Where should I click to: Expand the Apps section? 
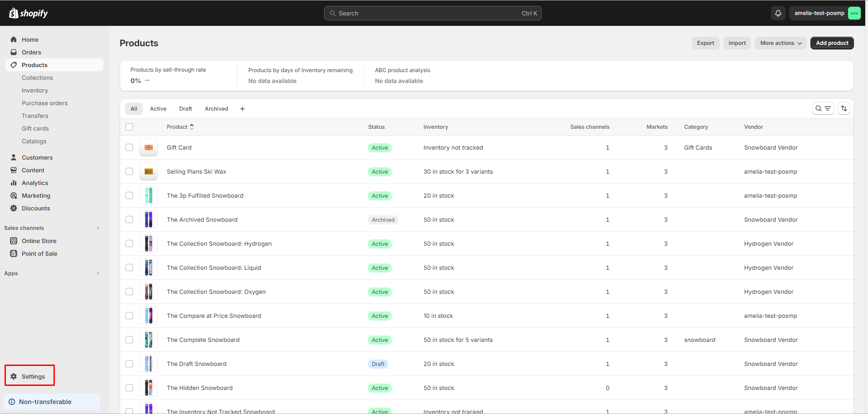point(98,273)
